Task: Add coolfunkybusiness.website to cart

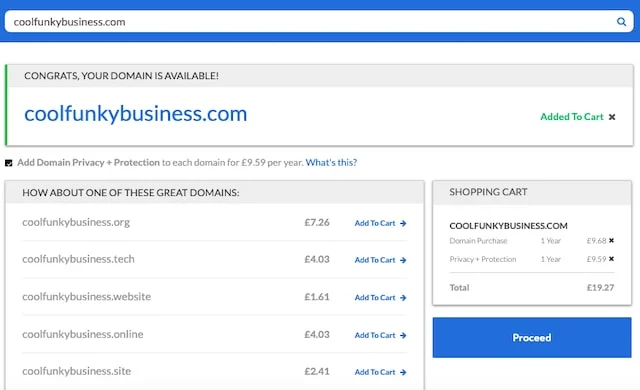Action: (380, 297)
